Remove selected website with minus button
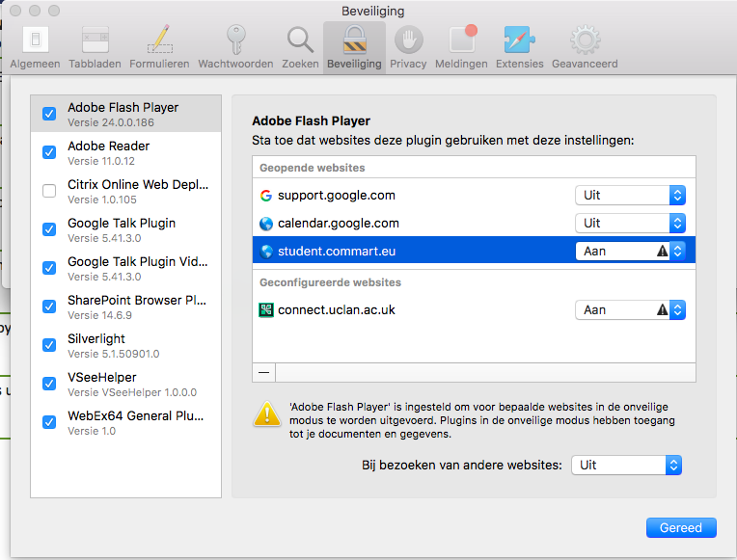Viewport: 737px width, 560px height. click(x=264, y=373)
